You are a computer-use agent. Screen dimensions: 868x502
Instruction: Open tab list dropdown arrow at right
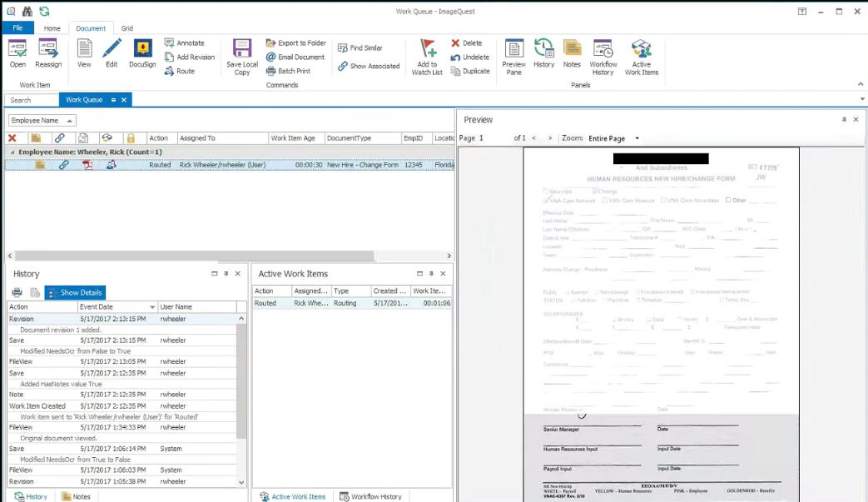pyautogui.click(x=862, y=99)
